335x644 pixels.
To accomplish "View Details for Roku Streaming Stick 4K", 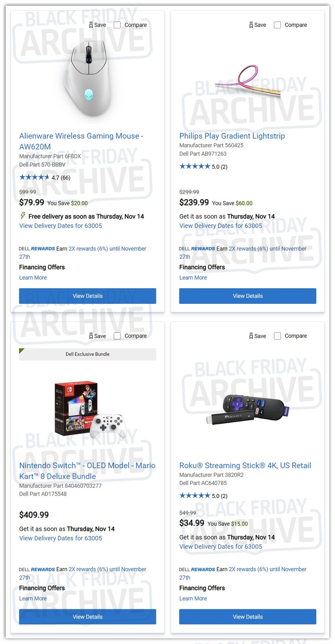I will point(248,617).
